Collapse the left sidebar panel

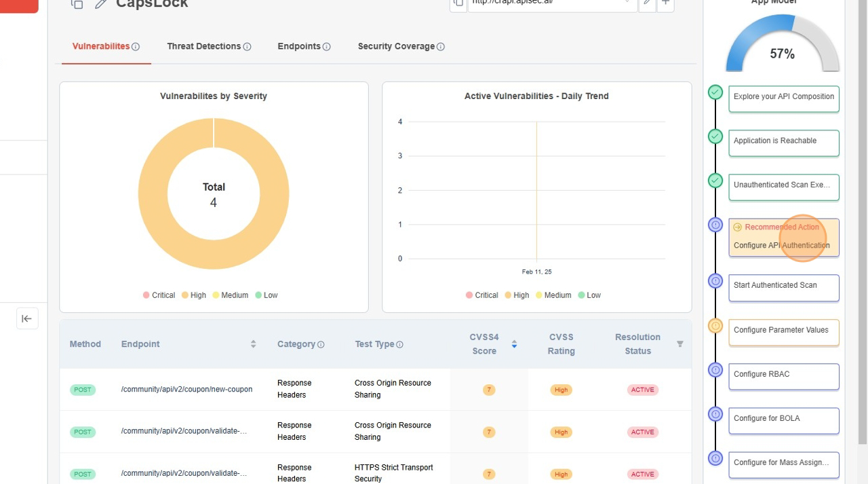point(26,318)
